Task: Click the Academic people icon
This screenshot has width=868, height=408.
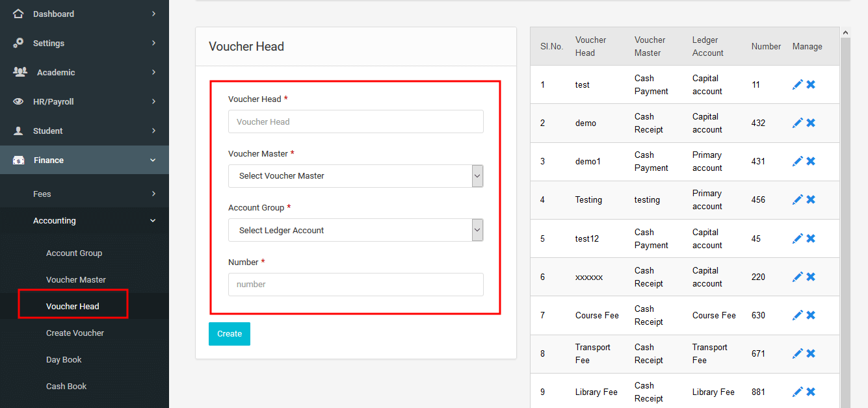Action: [x=20, y=72]
